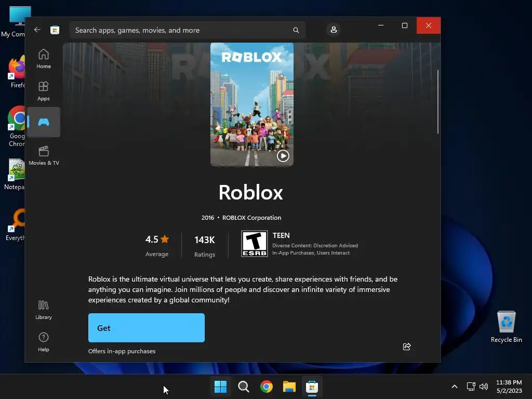
Task: Share Roblox using the share icon
Action: (x=407, y=347)
